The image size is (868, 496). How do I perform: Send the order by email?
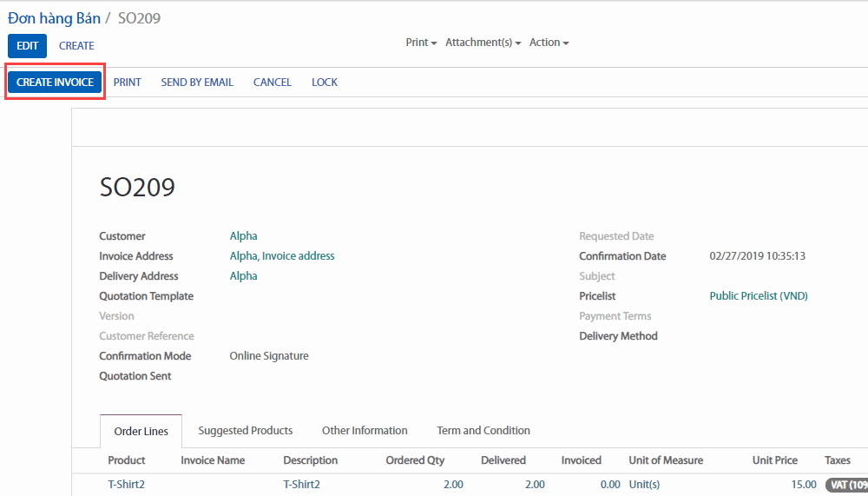(197, 83)
